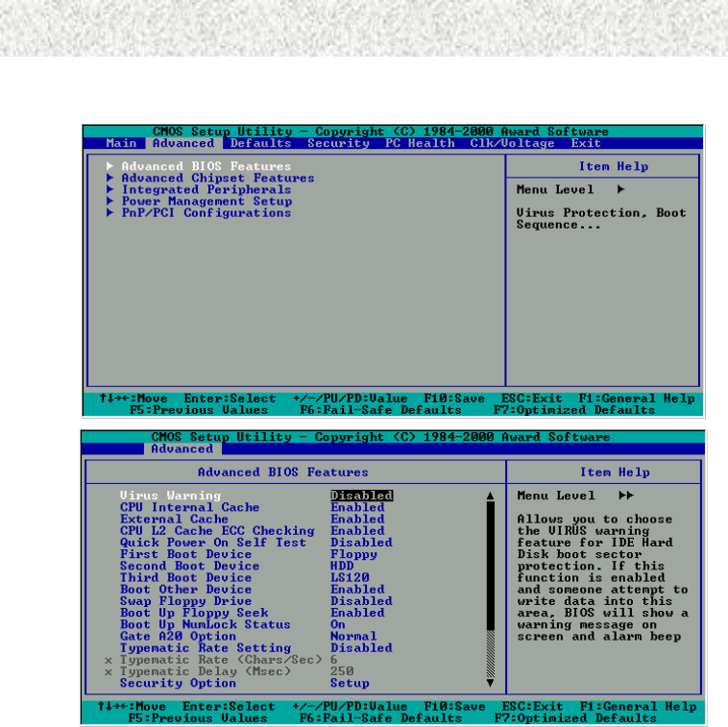Change the HDD boot device value

(x=342, y=566)
